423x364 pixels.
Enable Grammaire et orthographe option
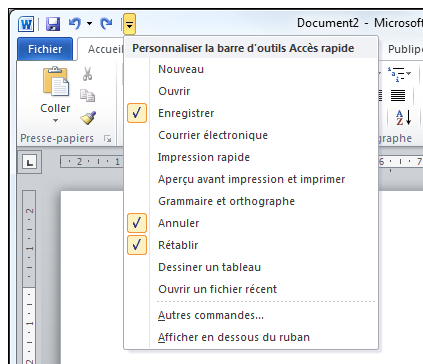(x=251, y=201)
